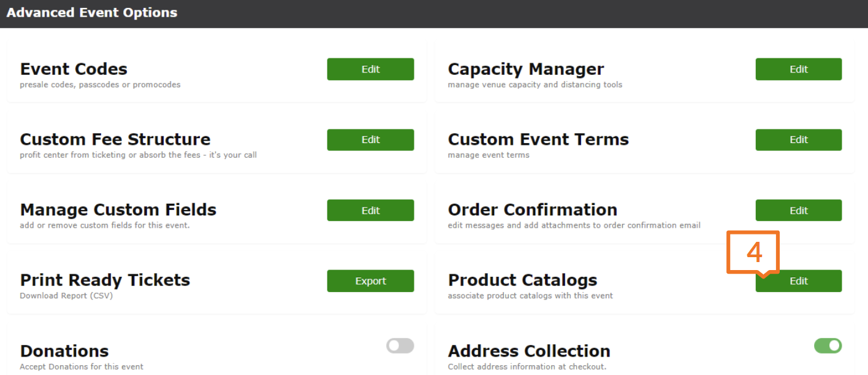Enable the Donations toggle
Viewport: 868px width, 375px height.
(x=400, y=346)
